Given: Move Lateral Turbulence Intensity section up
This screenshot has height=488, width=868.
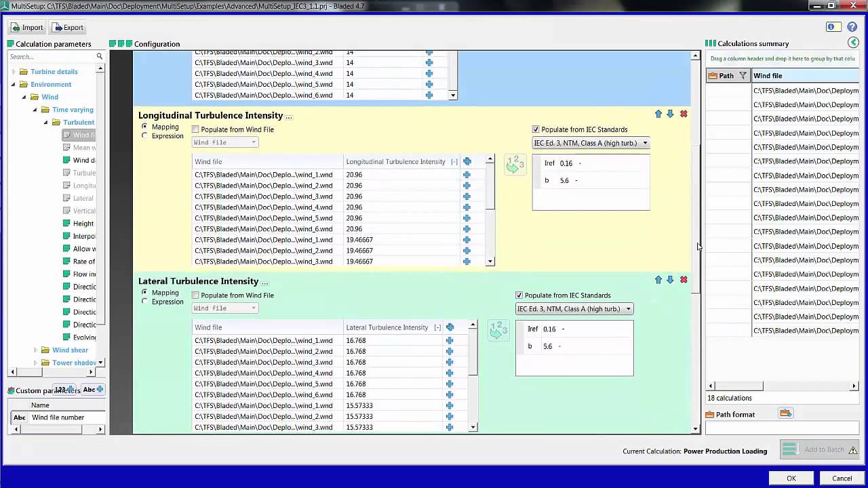Looking at the screenshot, I should (x=658, y=279).
